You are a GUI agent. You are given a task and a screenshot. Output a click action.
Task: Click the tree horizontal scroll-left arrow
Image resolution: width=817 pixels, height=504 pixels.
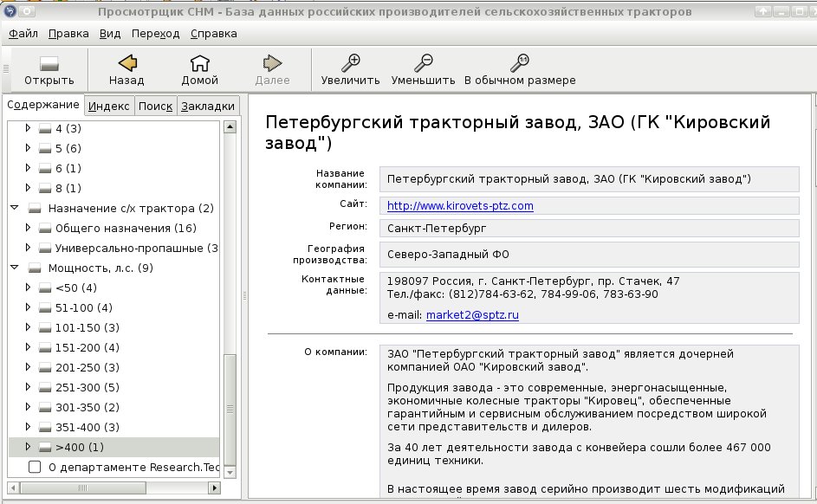[14, 488]
